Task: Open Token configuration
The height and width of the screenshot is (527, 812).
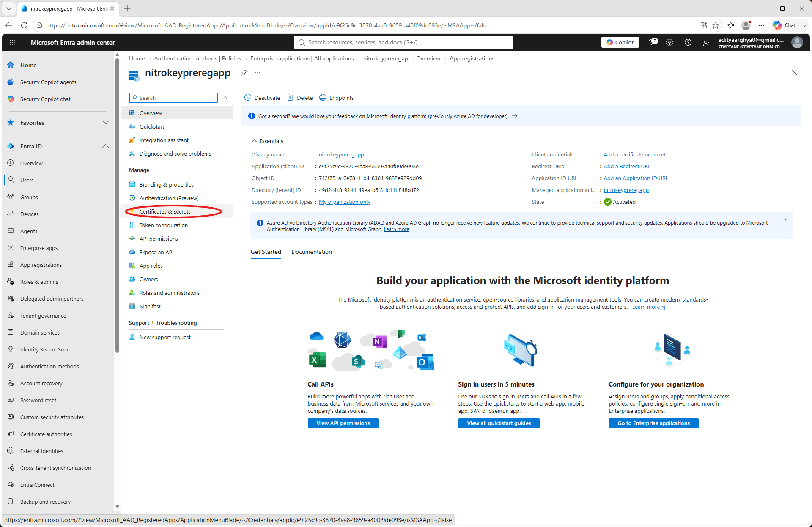Action: [x=177, y=225]
